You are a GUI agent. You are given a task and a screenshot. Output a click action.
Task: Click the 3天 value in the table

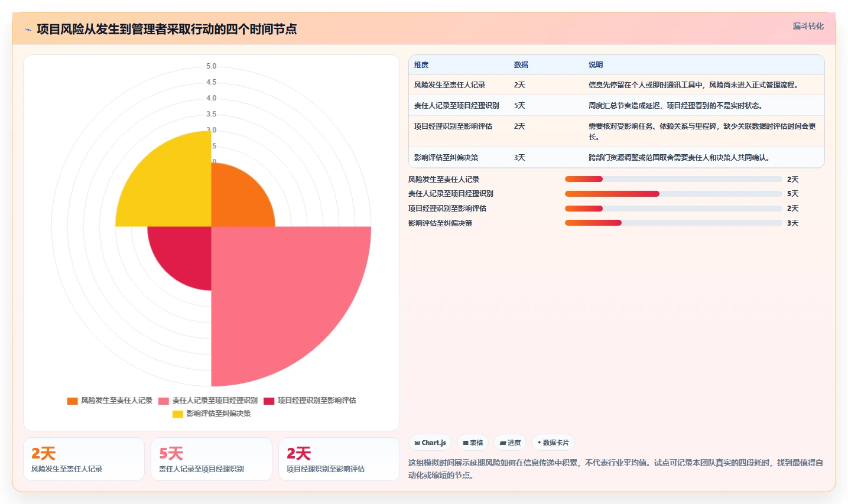point(519,158)
